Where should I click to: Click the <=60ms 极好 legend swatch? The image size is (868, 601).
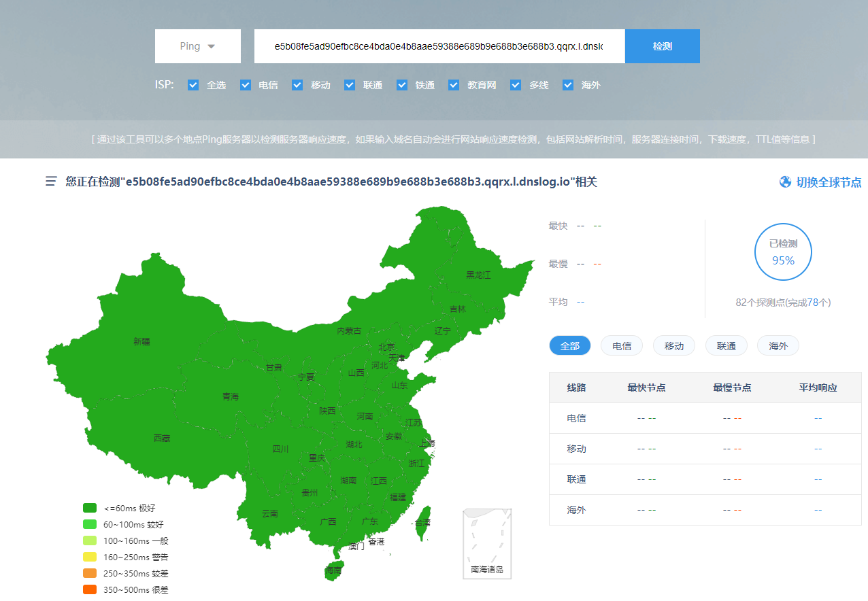pos(90,508)
